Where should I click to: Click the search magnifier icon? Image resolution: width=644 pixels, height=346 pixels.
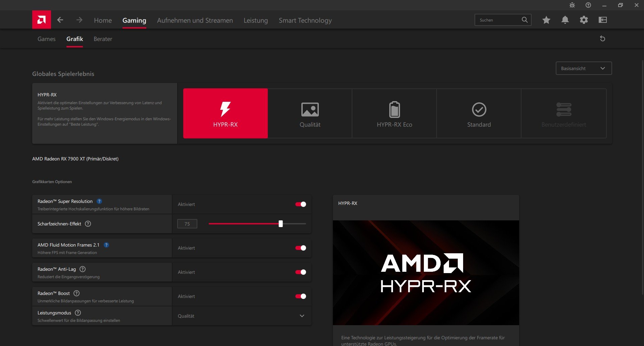tap(525, 20)
